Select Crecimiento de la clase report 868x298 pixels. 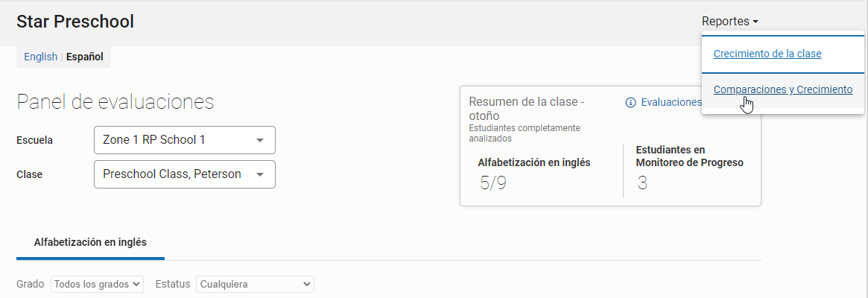[x=767, y=54]
